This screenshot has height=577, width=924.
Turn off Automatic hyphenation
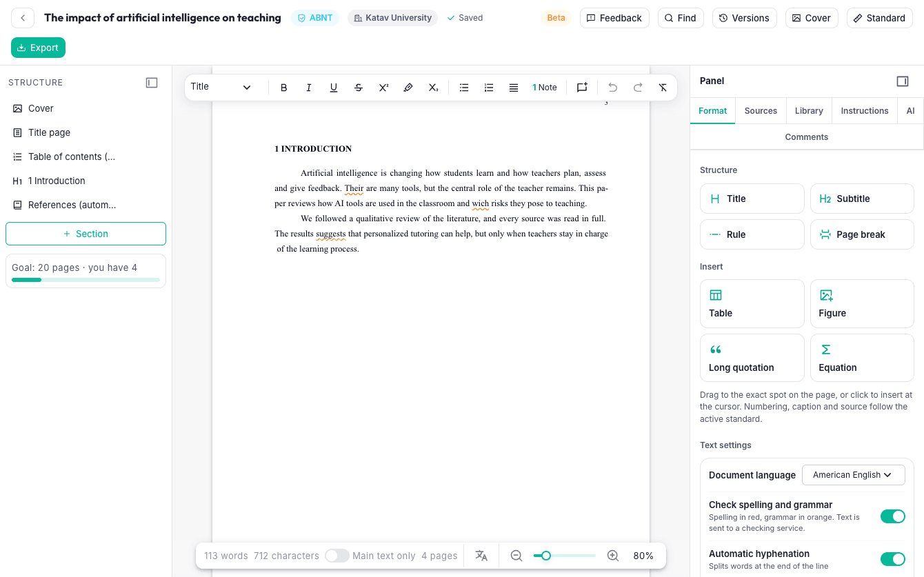[893, 559]
